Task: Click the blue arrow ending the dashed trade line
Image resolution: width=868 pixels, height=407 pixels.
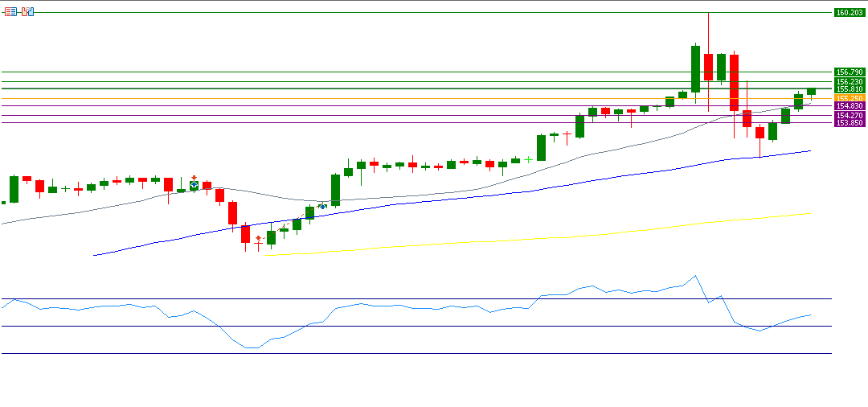Action: tap(322, 206)
